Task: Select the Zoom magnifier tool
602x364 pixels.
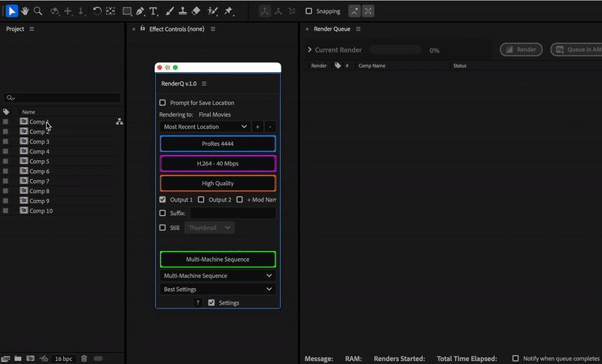Action: click(38, 11)
